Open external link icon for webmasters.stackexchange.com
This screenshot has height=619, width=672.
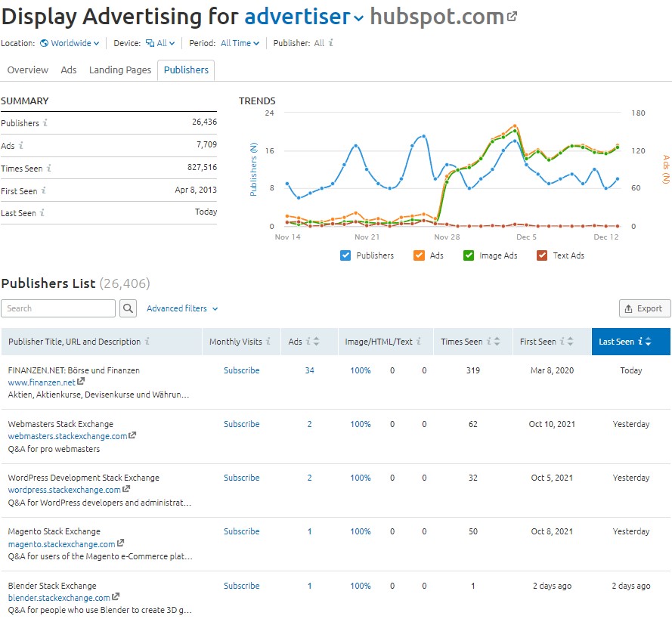[x=132, y=435]
